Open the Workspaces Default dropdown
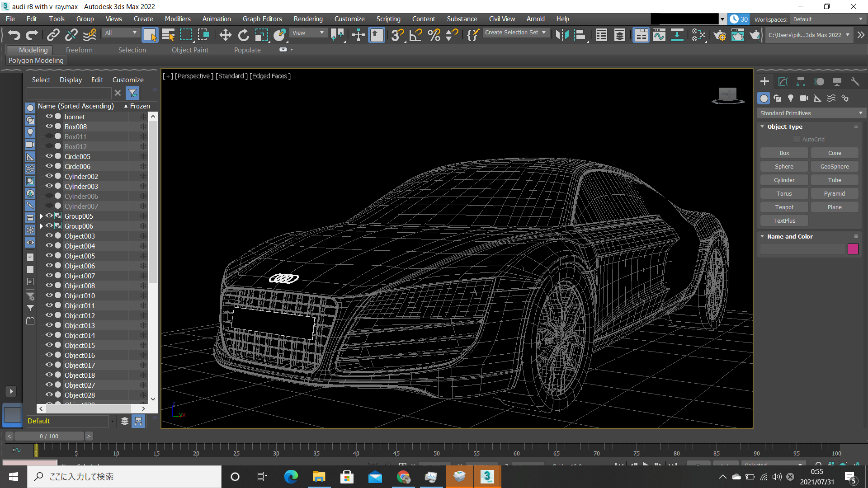 pyautogui.click(x=827, y=19)
